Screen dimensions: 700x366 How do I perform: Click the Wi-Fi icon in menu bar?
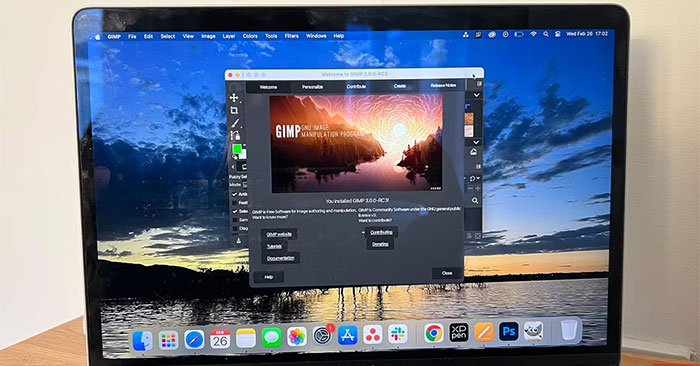[x=533, y=34]
